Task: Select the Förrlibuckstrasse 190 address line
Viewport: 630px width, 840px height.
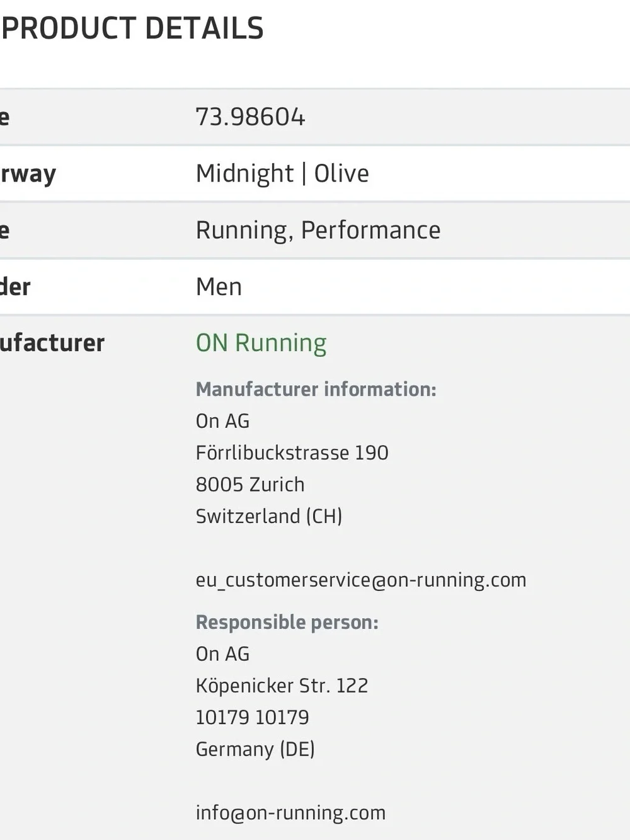Action: pos(292,452)
